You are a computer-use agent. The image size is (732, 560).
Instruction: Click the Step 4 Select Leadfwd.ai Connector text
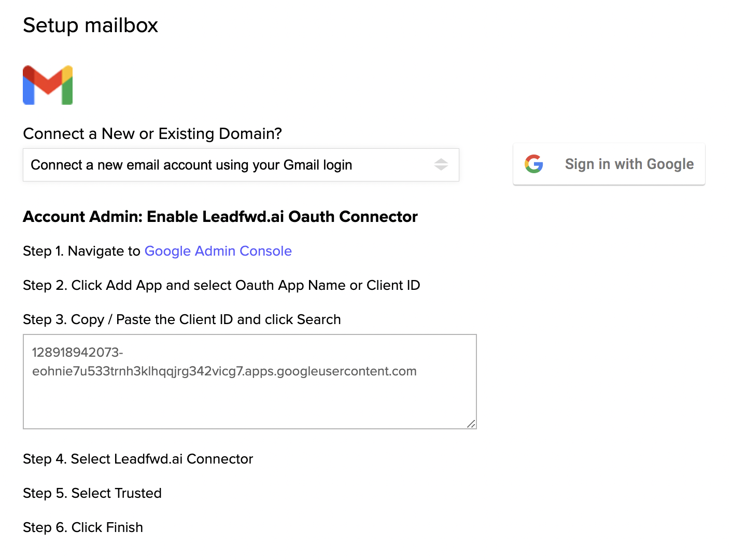[x=138, y=459]
